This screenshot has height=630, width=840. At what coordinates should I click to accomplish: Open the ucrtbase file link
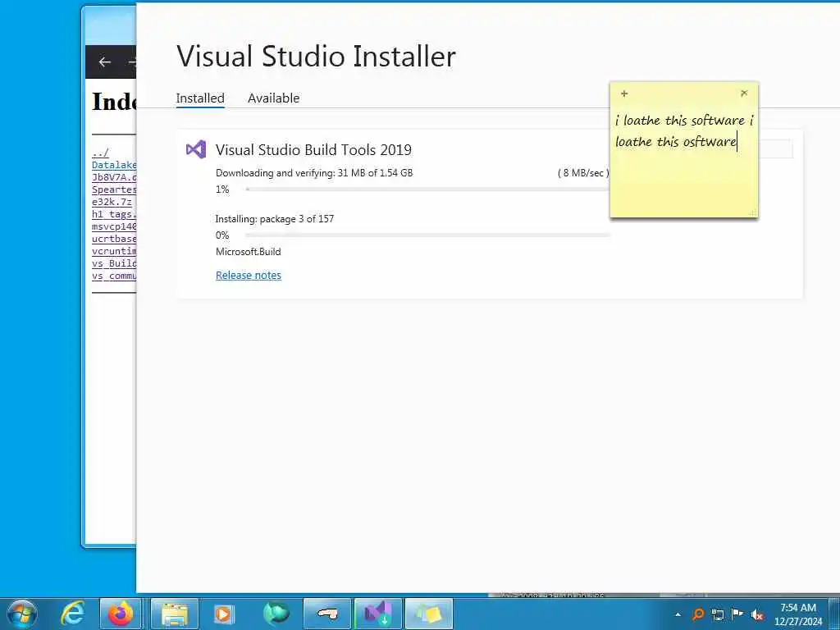113,239
